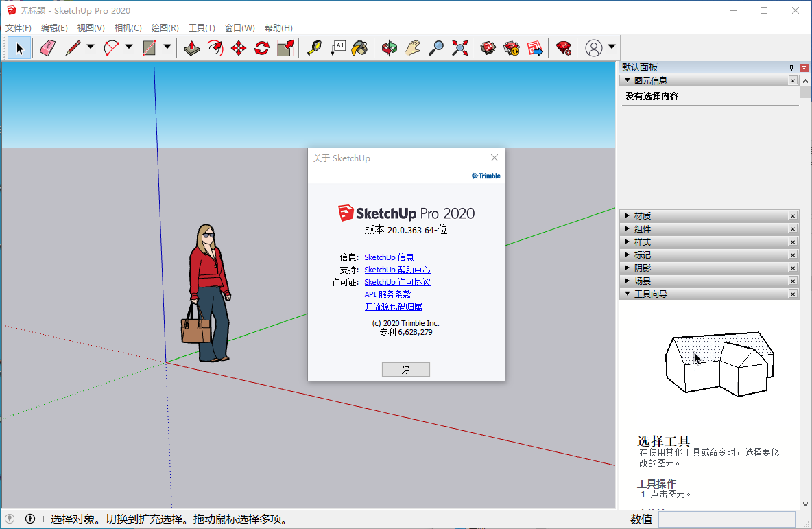Viewport: 812px width, 529px height.
Task: Select the Eraser tool in the toolbar
Action: 47,48
